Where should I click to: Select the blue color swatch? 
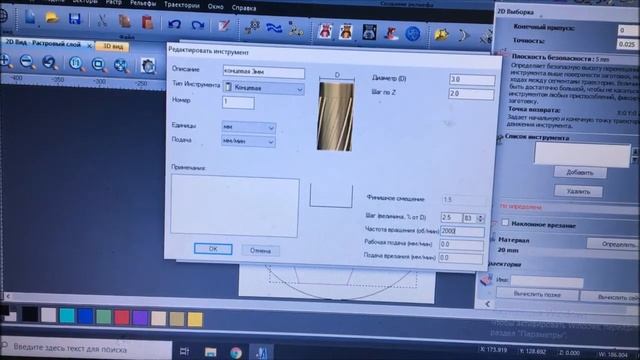pos(85,316)
